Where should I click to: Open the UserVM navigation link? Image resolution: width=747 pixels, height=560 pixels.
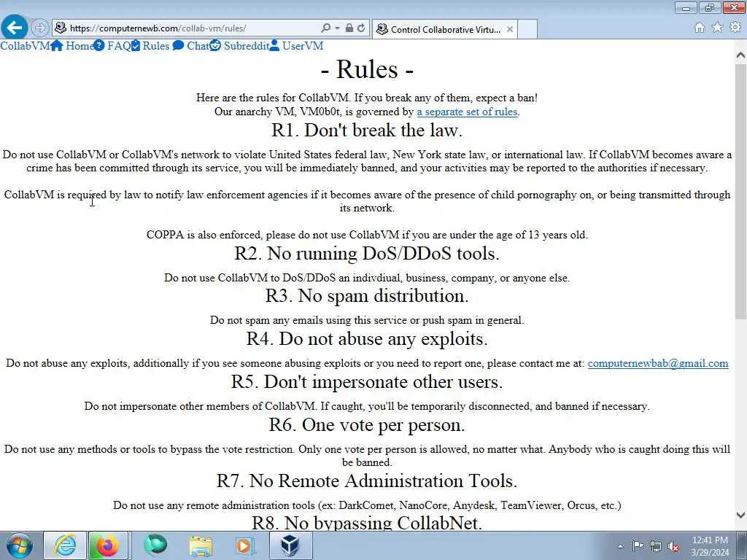point(303,46)
